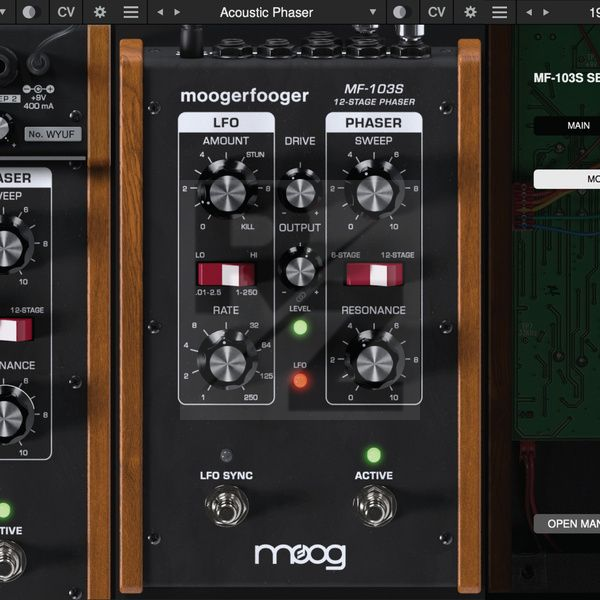The width and height of the screenshot is (600, 600).
Task: Click the PHASER section header on MF-103S
Action: (x=374, y=123)
